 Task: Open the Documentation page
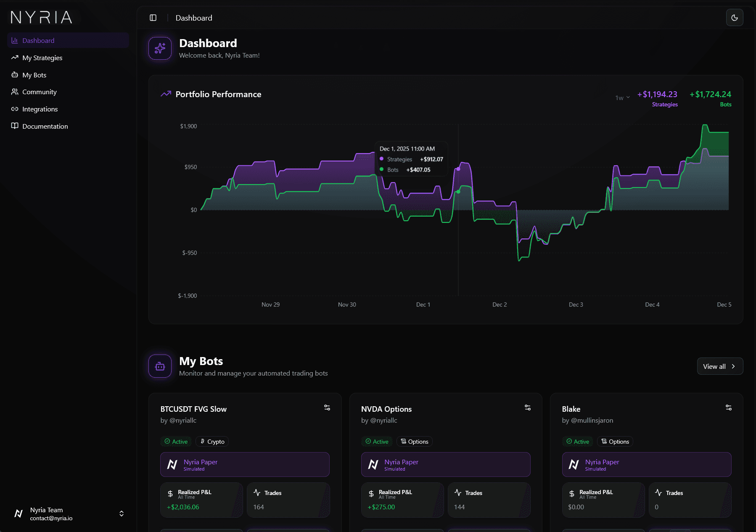[x=45, y=126]
